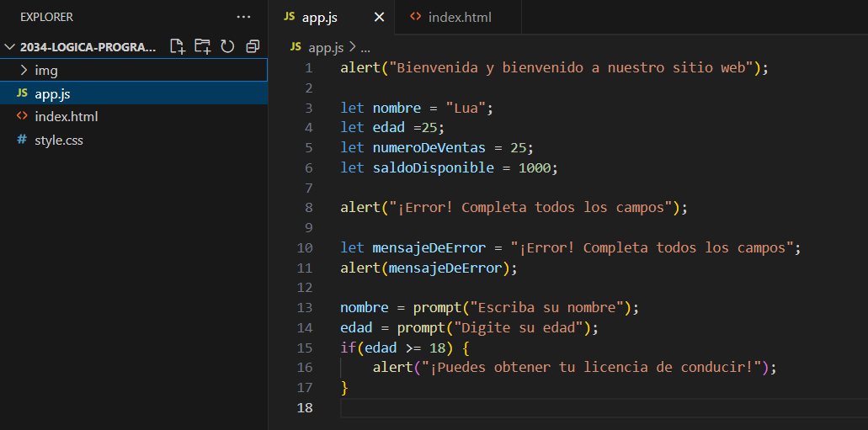Click "¡Puedes obtener tu licencia de conducir!" string
Viewport: 868px width, 430px height.
tap(592, 367)
